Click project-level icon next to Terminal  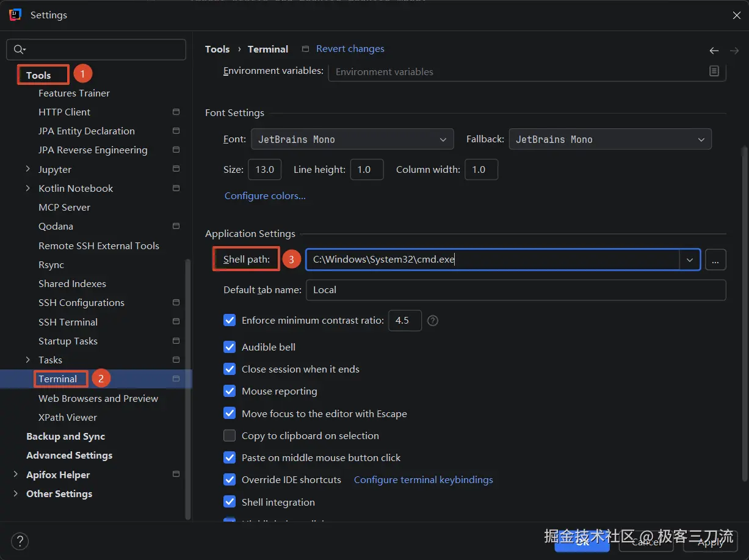tap(176, 379)
